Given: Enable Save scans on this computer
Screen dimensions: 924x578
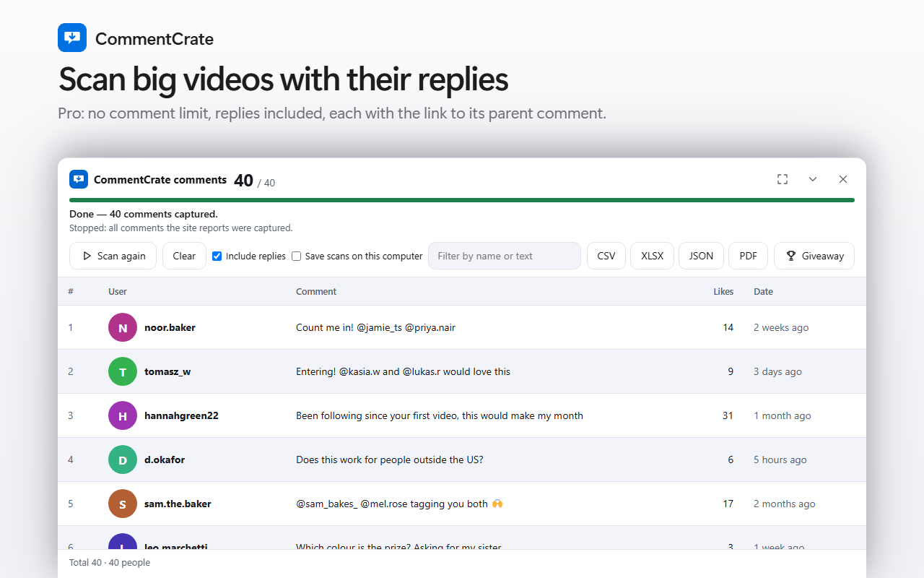Looking at the screenshot, I should [297, 256].
